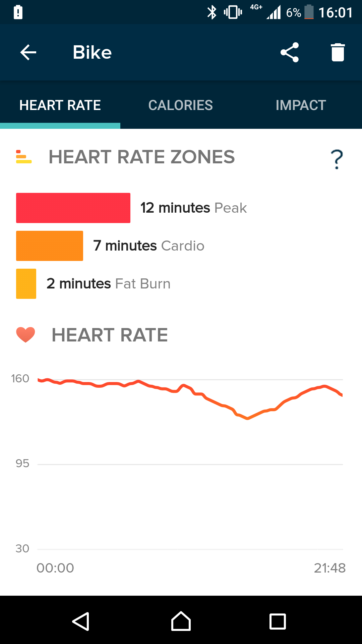
Task: Select the Heart Rate tab
Action: click(60, 105)
